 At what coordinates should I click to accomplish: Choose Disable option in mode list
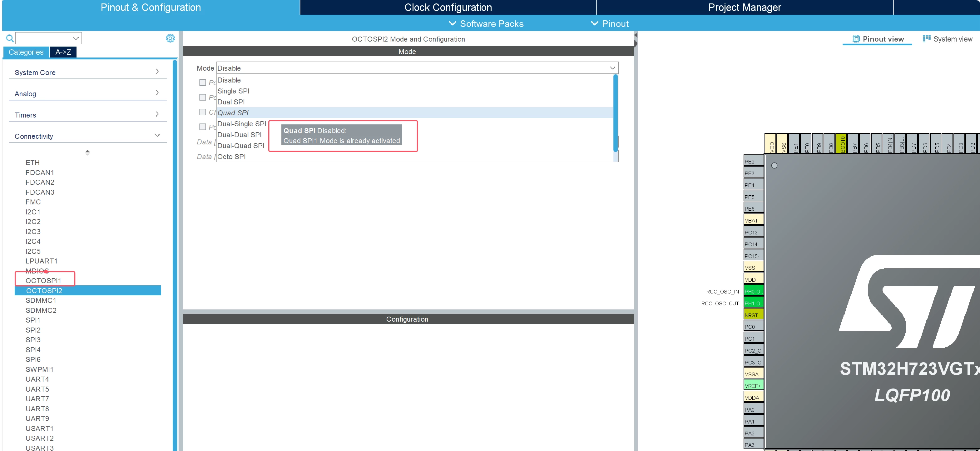click(x=415, y=80)
